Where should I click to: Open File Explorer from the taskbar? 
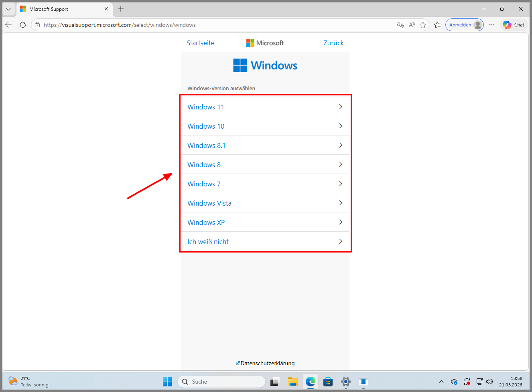[x=292, y=382]
